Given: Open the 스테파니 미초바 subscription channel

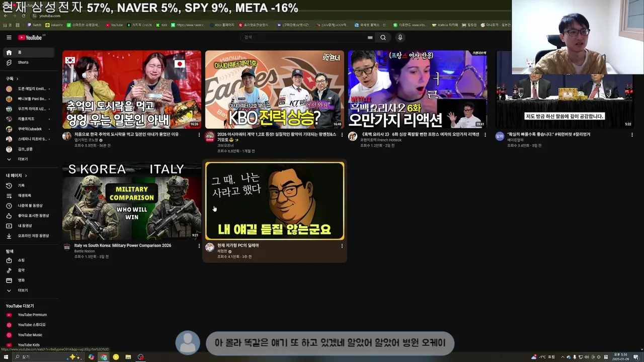Looking at the screenshot, I should coord(29,139).
